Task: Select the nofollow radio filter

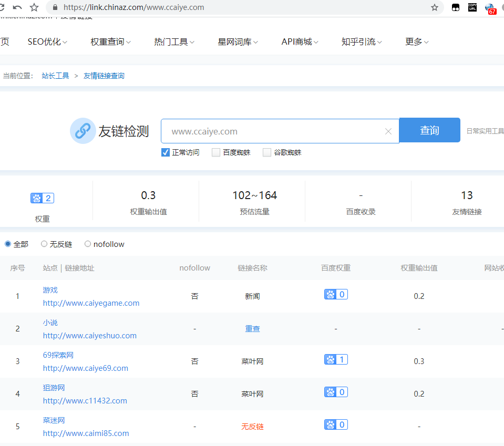Action: point(88,244)
